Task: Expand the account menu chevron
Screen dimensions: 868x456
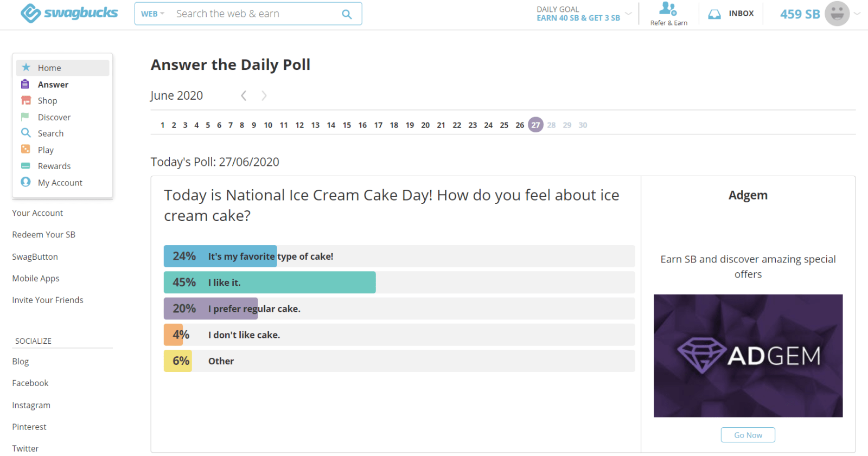Action: pos(857,14)
